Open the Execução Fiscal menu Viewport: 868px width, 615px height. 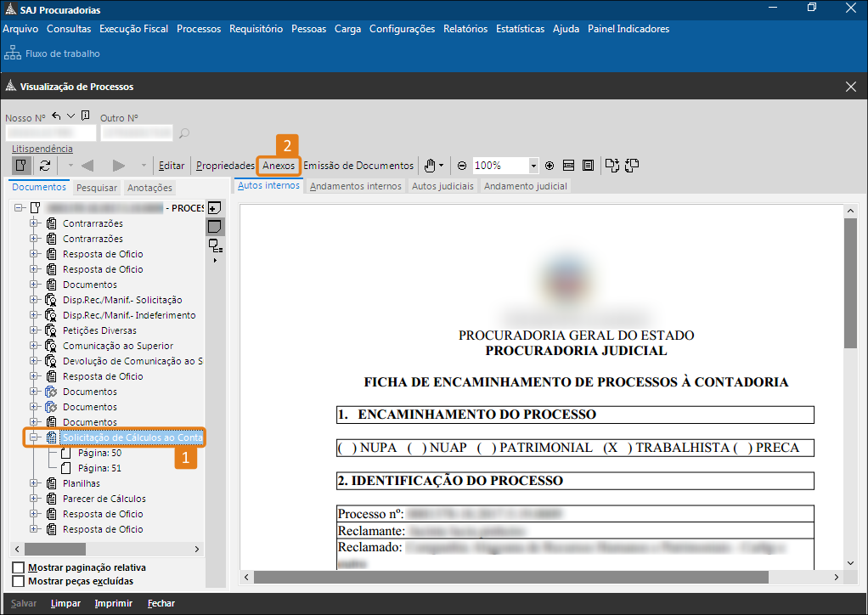133,29
